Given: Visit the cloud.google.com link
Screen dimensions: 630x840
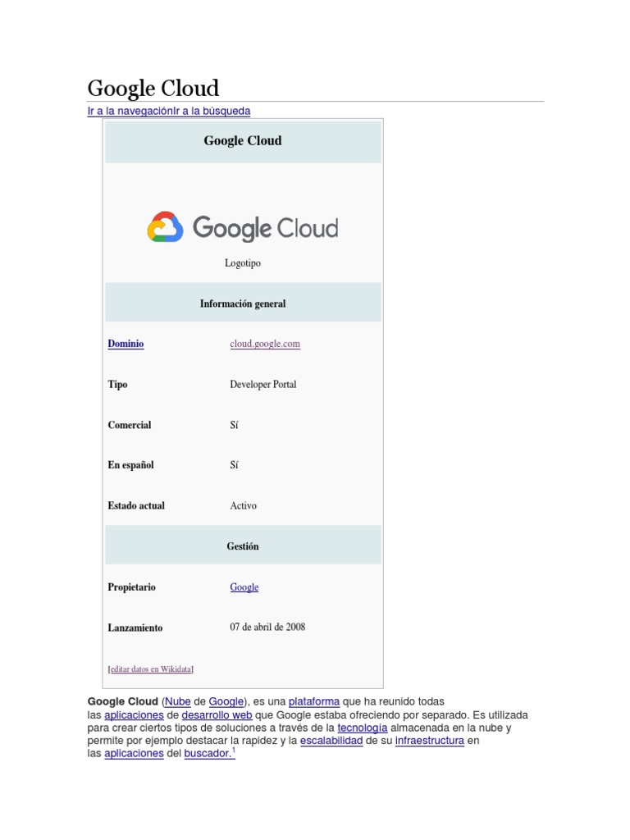Looking at the screenshot, I should [x=265, y=344].
